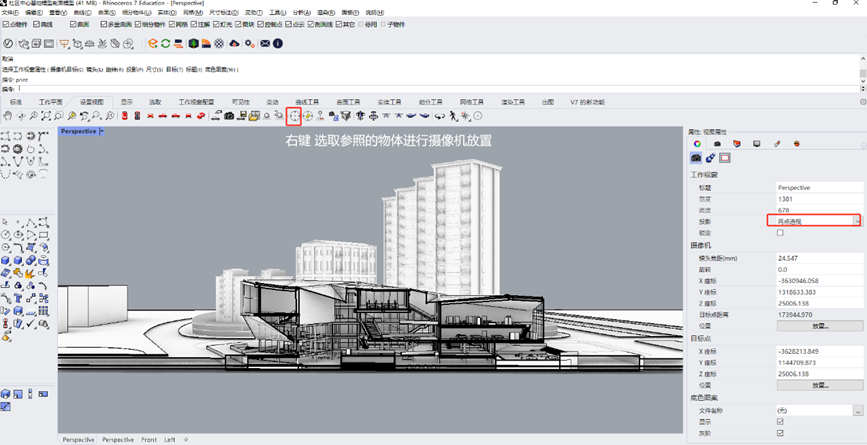Switch to the V7 的新功能 tab
This screenshot has width=867, height=445.
coord(587,102)
